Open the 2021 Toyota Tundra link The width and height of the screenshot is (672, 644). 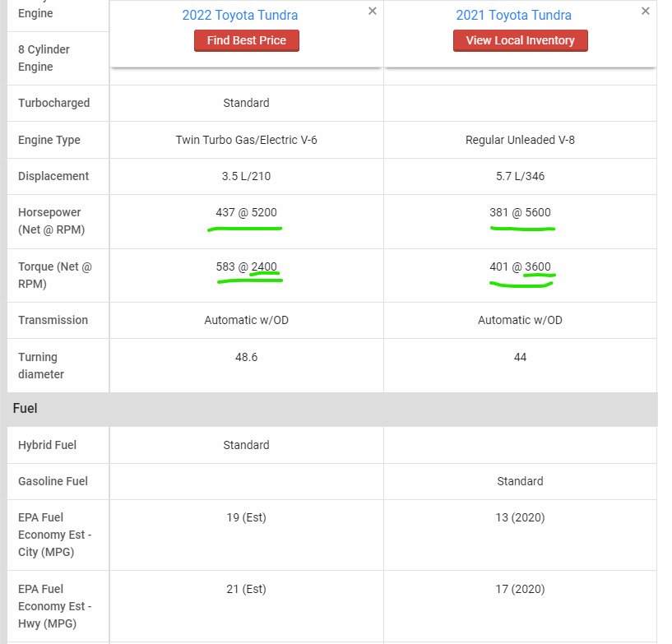pyautogui.click(x=513, y=15)
